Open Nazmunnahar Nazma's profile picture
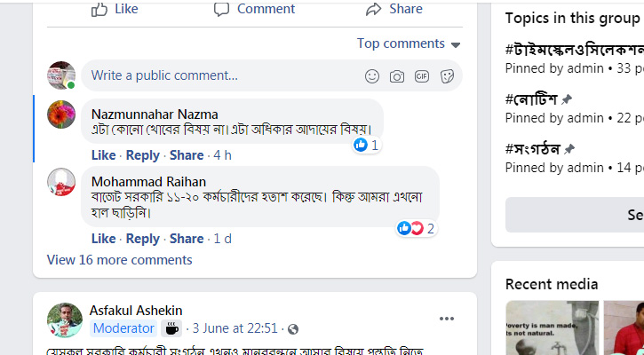644x355 pixels. (61, 114)
